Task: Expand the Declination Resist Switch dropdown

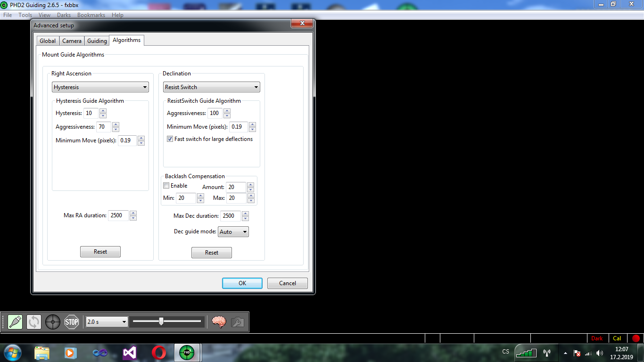Action: 212,87
